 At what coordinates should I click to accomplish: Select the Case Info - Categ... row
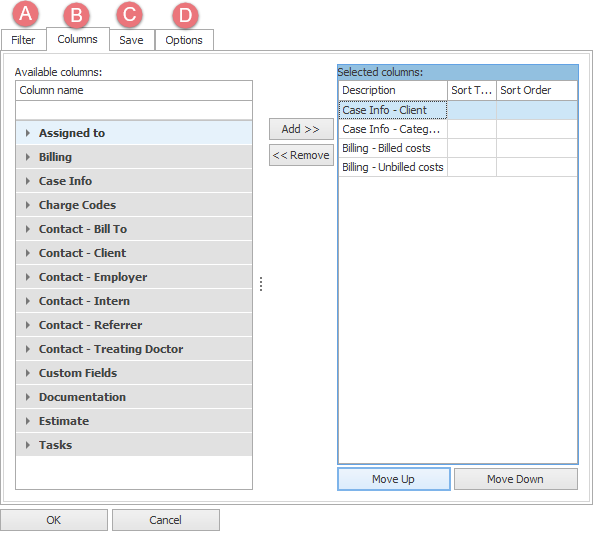[x=458, y=129]
